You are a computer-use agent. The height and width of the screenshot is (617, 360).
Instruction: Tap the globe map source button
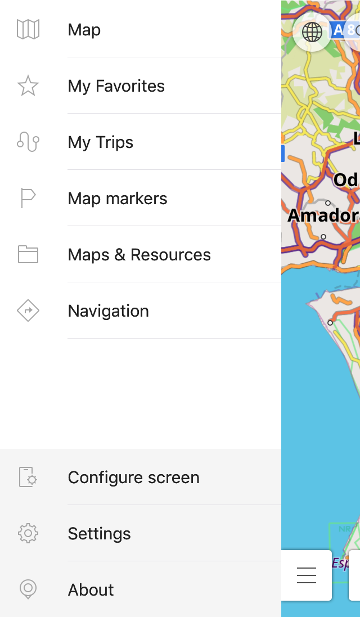tap(312, 32)
